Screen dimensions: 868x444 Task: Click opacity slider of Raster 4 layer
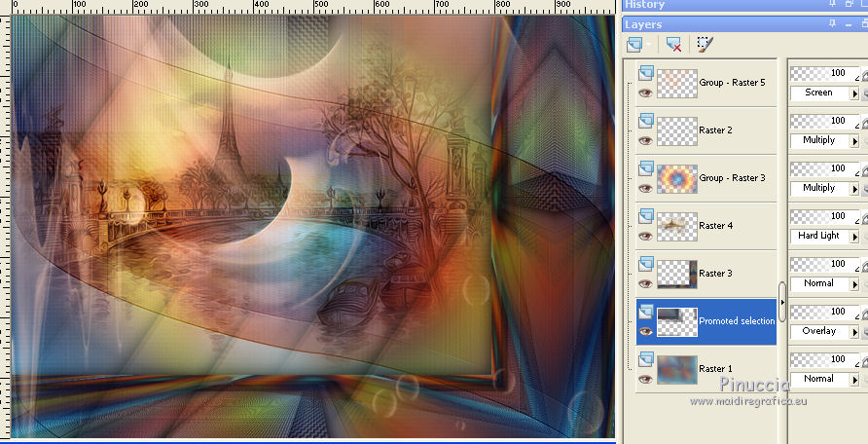[x=825, y=216]
